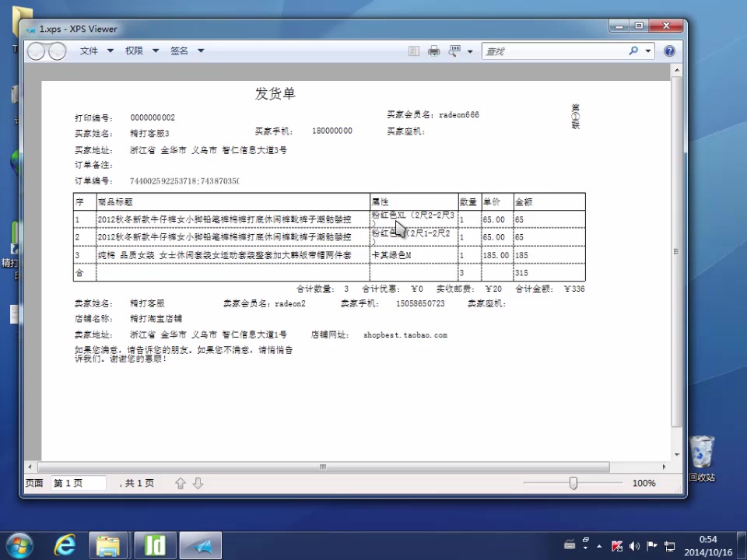Viewport: 747px width, 560px height.
Task: Expand the search options dropdown arrow
Action: click(x=648, y=51)
